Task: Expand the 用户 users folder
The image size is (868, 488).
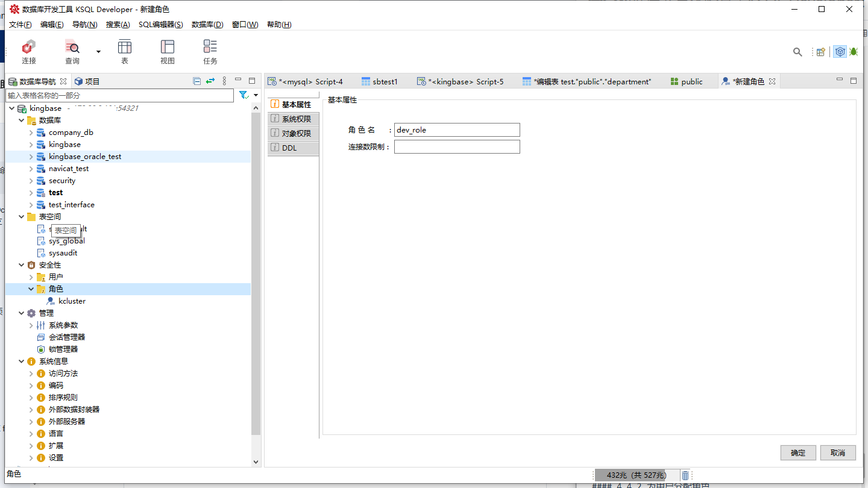Action: pos(31,277)
